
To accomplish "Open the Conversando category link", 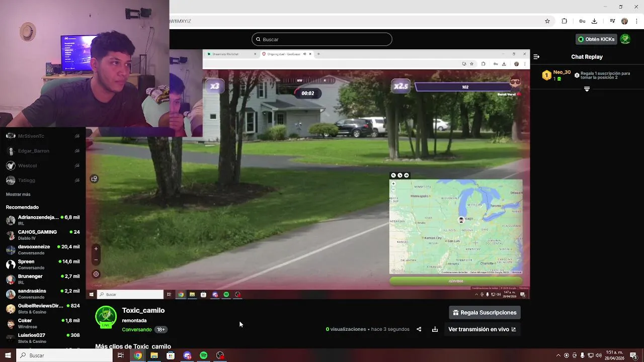I will [137, 329].
